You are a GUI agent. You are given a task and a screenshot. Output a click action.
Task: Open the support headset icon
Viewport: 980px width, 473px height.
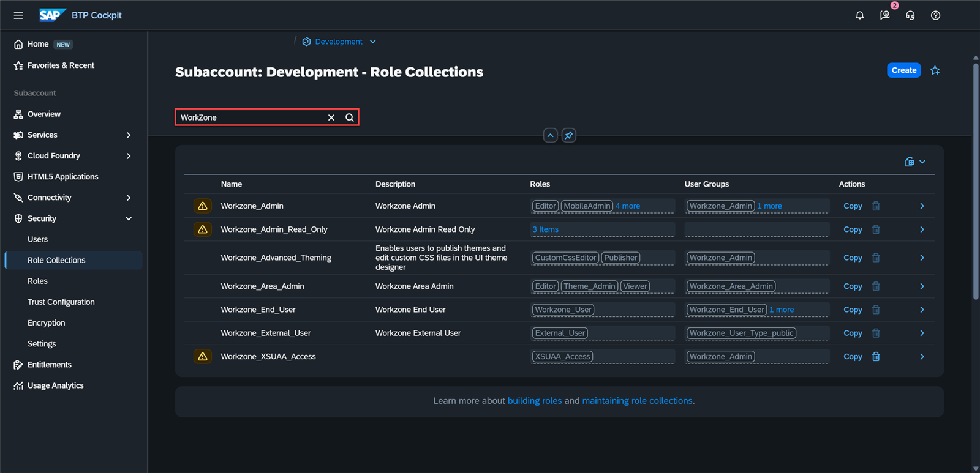click(x=910, y=15)
